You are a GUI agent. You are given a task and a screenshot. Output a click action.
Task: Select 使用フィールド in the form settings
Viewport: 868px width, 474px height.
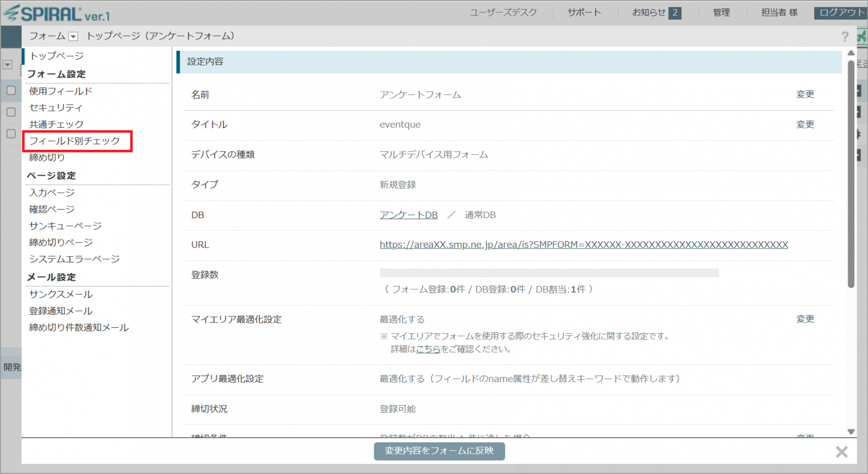60,91
